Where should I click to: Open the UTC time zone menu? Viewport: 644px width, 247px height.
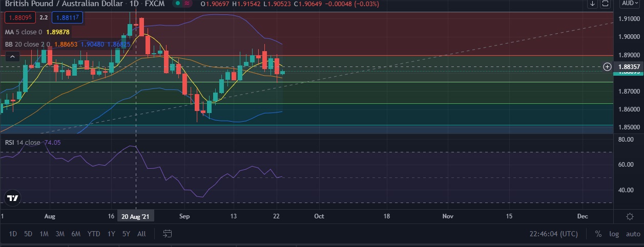coord(554,234)
